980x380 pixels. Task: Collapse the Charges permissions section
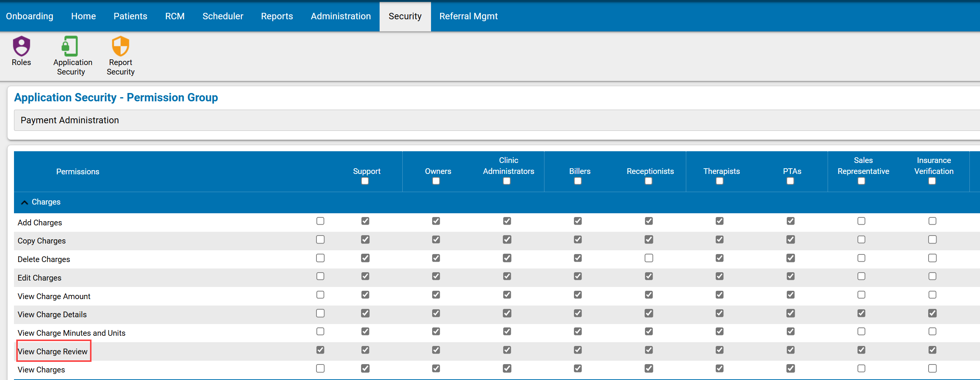pyautogui.click(x=24, y=202)
